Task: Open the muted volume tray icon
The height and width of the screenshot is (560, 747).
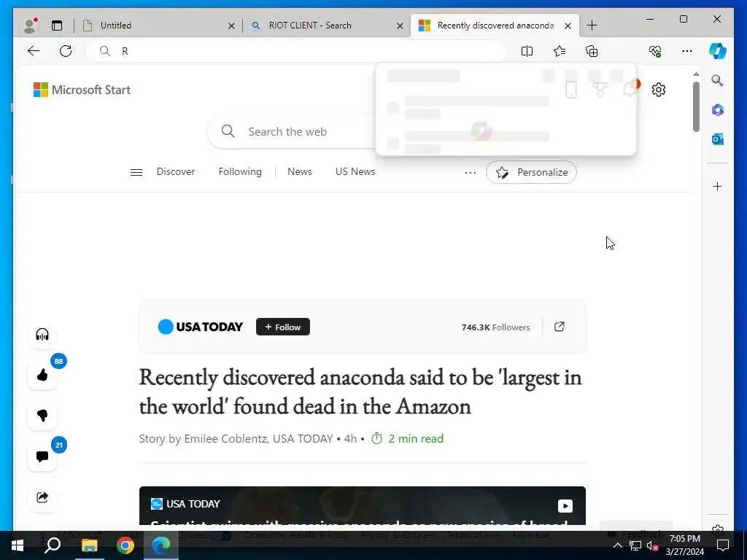Action: (653, 545)
